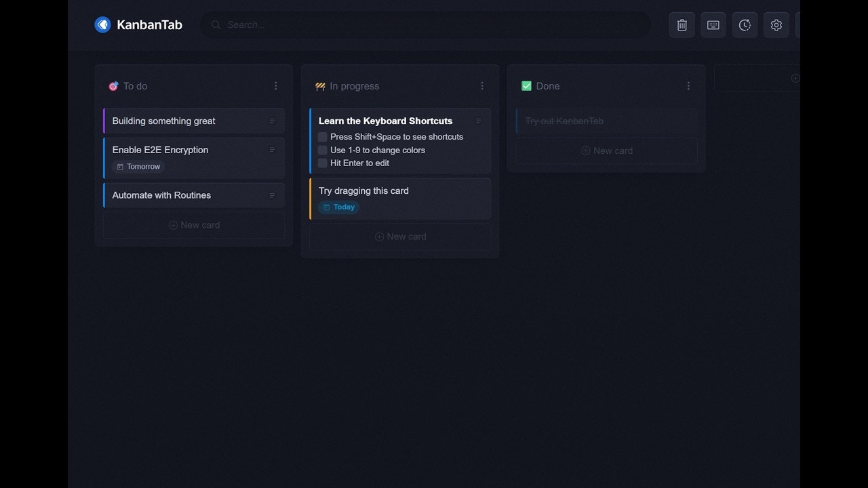
Task: Click the calendar icon in the Today badge
Action: (x=326, y=207)
